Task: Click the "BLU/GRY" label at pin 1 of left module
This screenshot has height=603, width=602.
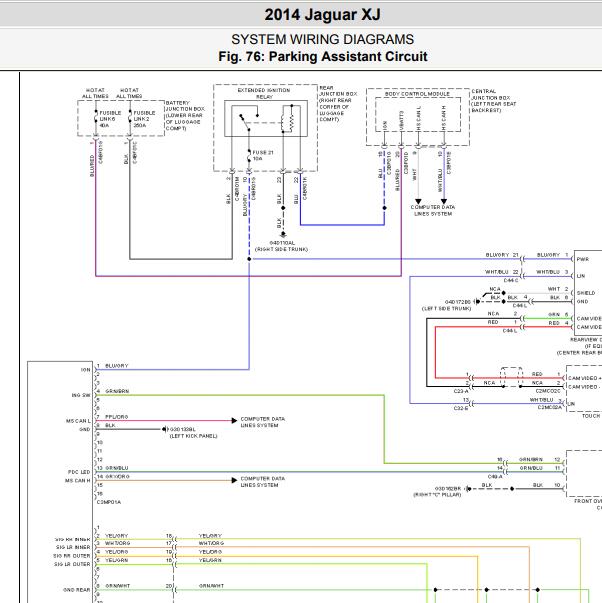Action: coord(117,366)
